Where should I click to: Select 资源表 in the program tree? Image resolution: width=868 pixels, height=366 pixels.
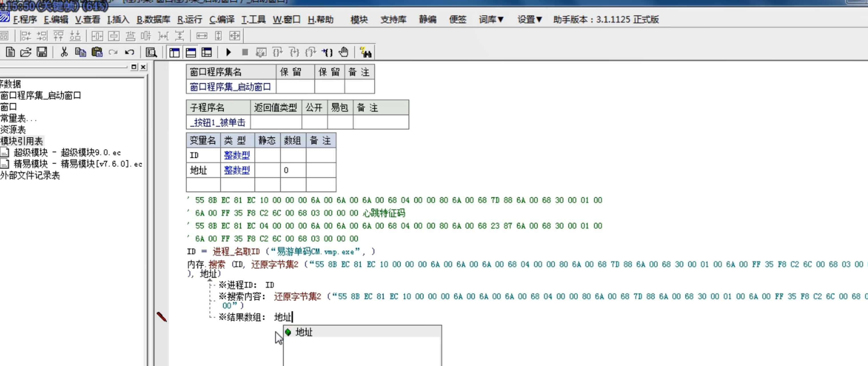pos(13,130)
